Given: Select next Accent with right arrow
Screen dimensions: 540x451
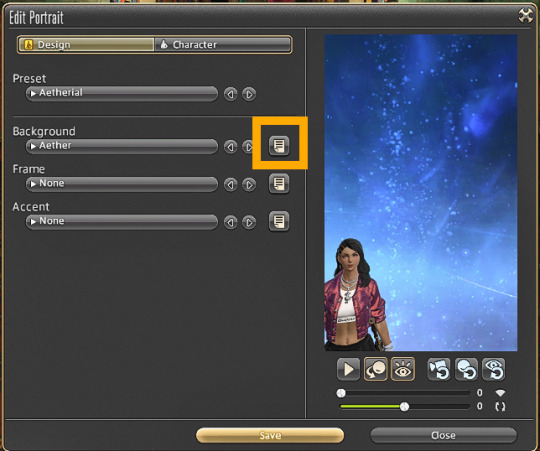Looking at the screenshot, I should (249, 222).
